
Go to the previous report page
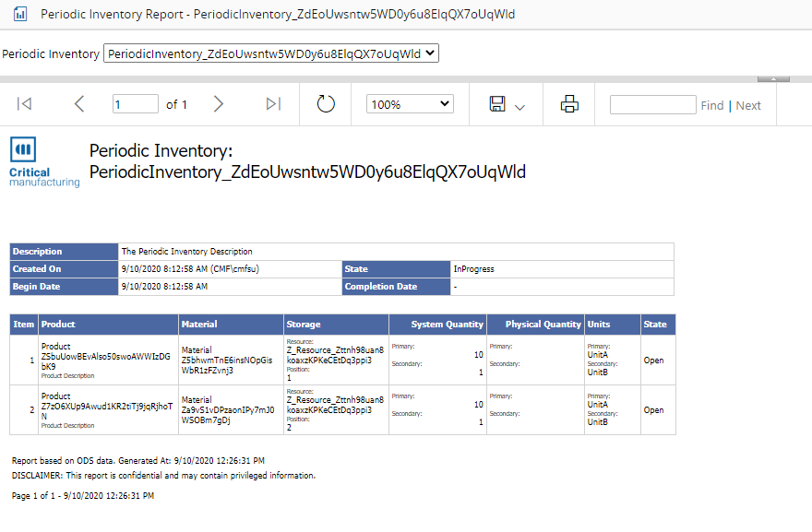click(x=79, y=104)
